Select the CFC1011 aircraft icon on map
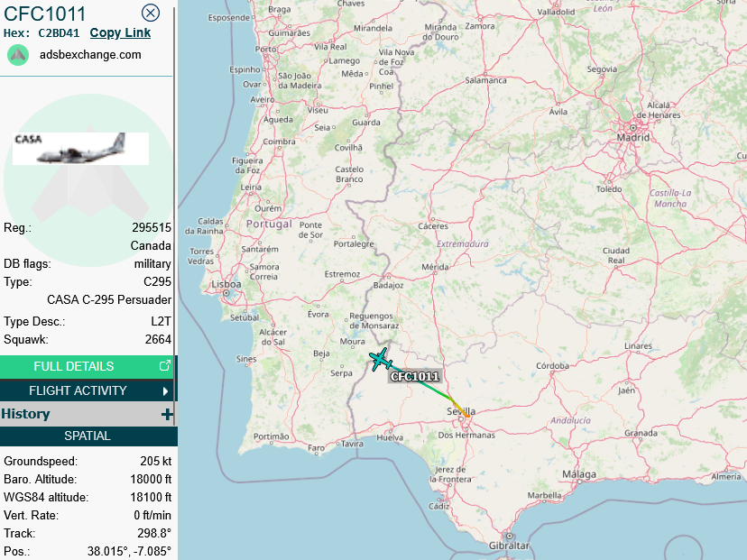This screenshot has height=560, width=747. point(380,360)
